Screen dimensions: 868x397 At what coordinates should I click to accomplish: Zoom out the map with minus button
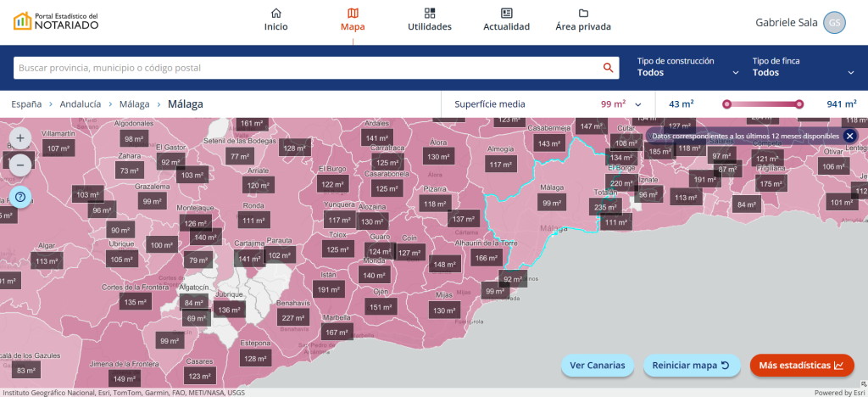(21, 165)
